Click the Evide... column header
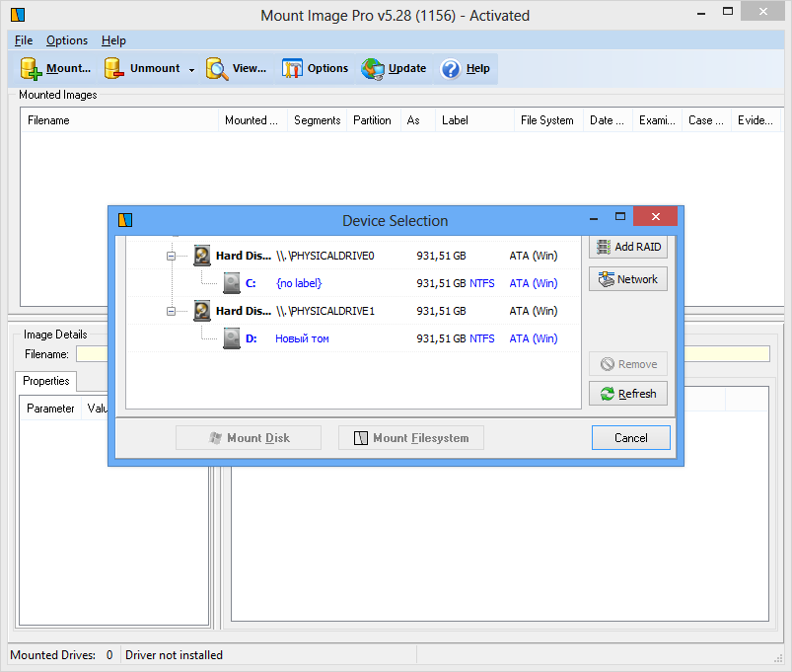 tap(756, 120)
